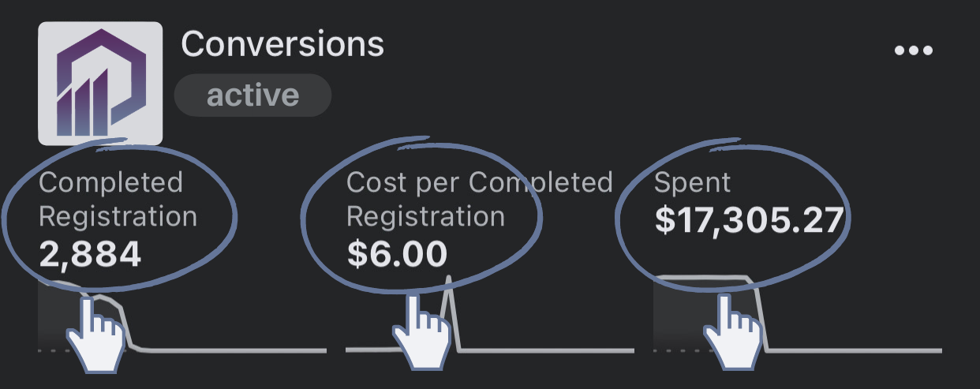The height and width of the screenshot is (389, 980).
Task: Click the pointing hand under Spent
Action: [733, 332]
